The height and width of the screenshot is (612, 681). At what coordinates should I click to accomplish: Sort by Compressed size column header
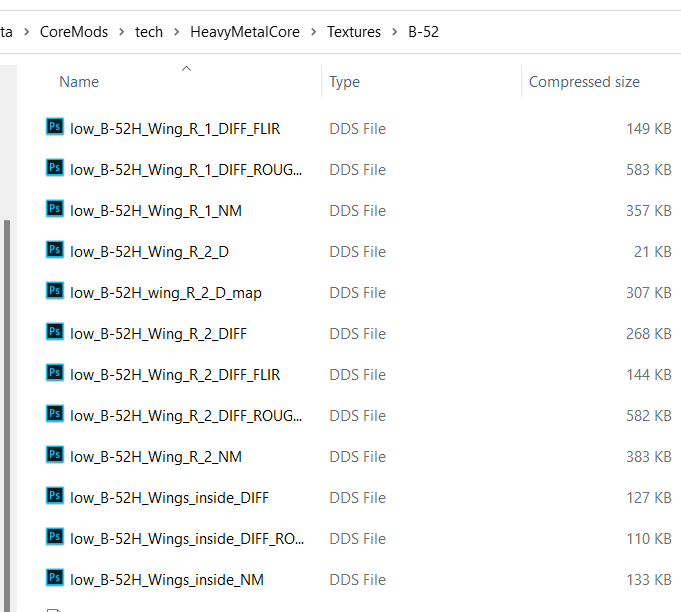point(584,82)
